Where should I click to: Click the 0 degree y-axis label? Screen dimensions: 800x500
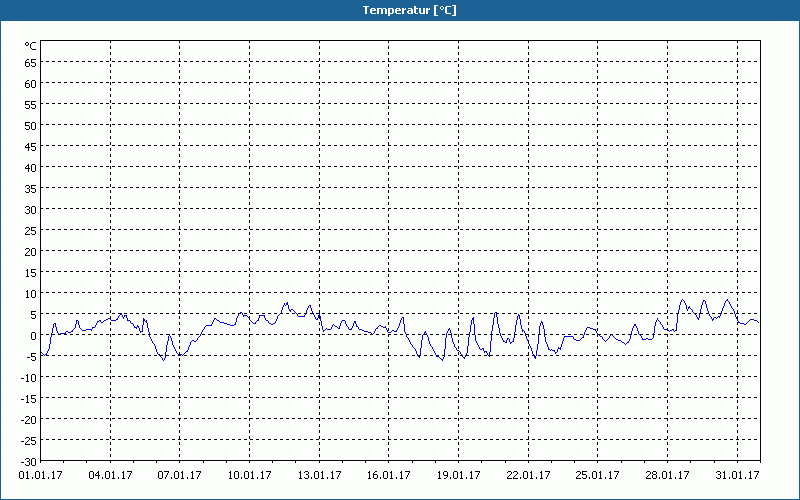point(33,336)
